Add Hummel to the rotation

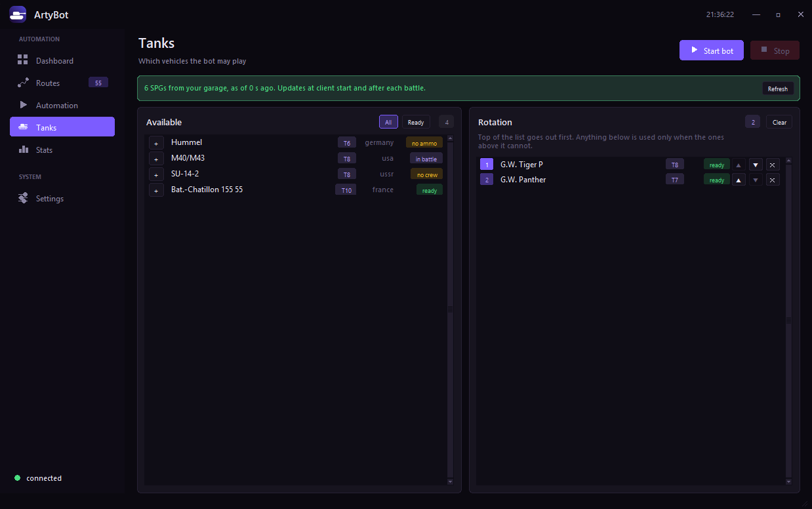pos(156,143)
